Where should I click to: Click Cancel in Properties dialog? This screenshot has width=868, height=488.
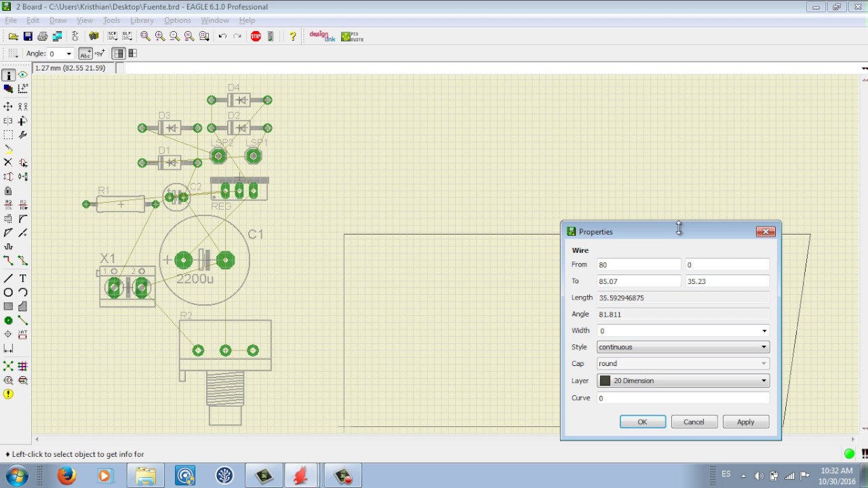pyautogui.click(x=694, y=422)
